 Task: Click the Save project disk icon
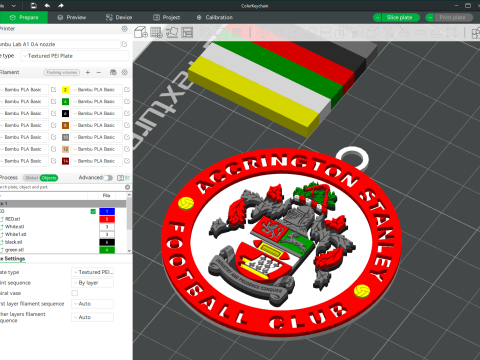pyautogui.click(x=34, y=6)
